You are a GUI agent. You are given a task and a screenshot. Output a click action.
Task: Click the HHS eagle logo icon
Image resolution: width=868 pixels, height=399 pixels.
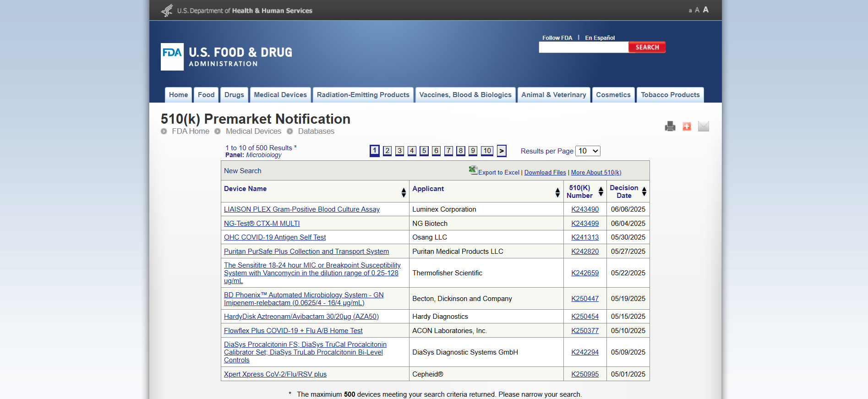pos(167,10)
